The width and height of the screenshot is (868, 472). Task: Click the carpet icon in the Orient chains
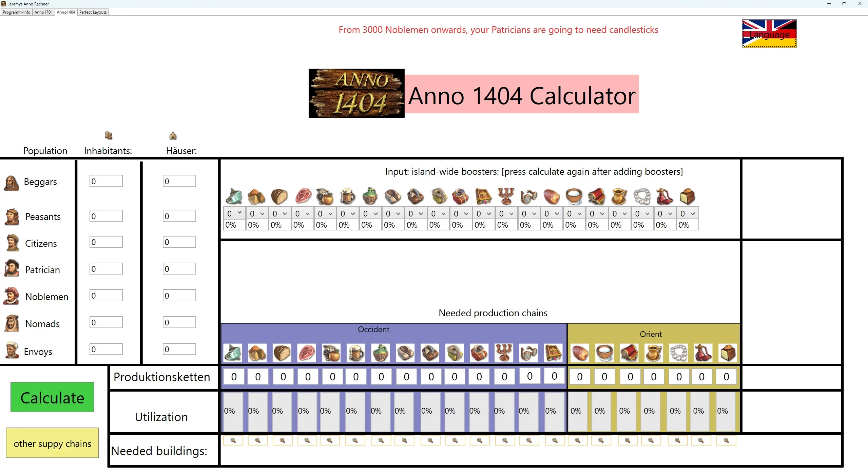629,353
